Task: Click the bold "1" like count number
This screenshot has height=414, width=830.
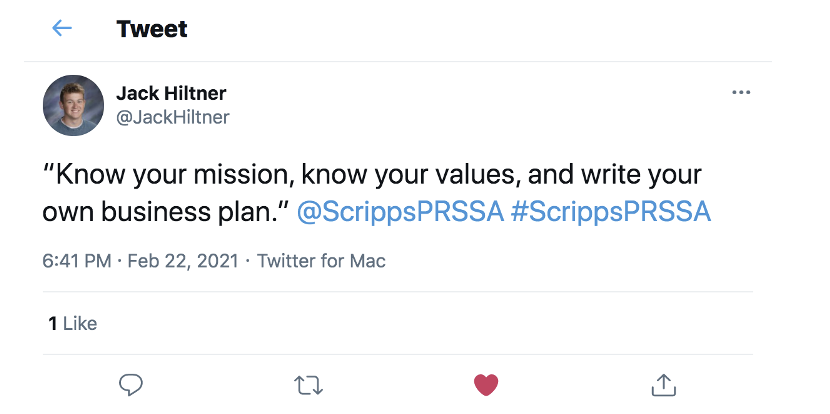Action: click(52, 323)
